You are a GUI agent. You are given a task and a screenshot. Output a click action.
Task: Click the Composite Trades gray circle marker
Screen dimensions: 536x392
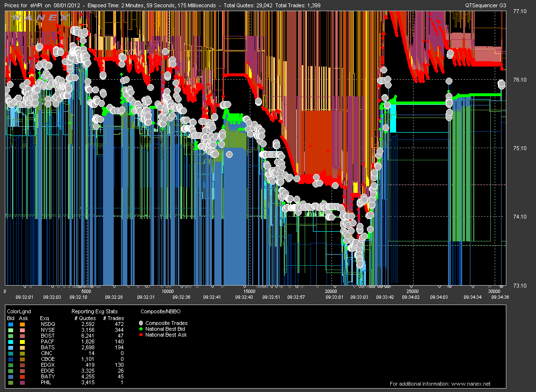[x=141, y=323]
